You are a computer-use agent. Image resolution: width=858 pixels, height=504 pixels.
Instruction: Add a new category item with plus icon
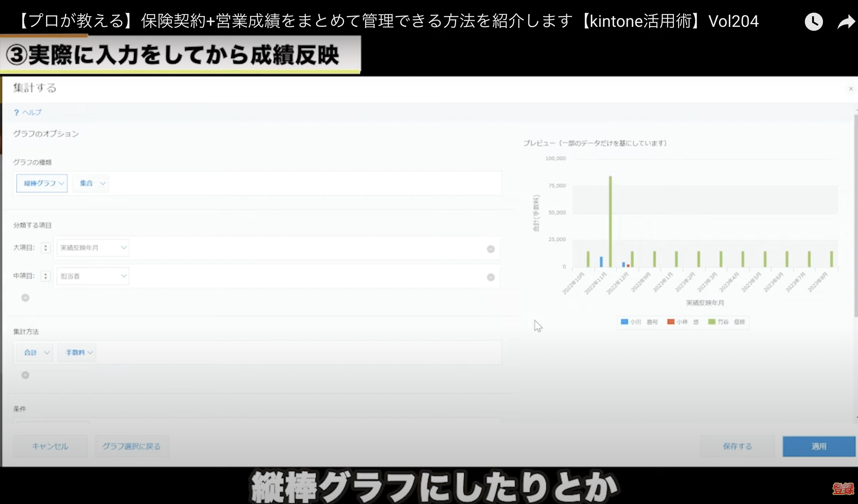[25, 298]
